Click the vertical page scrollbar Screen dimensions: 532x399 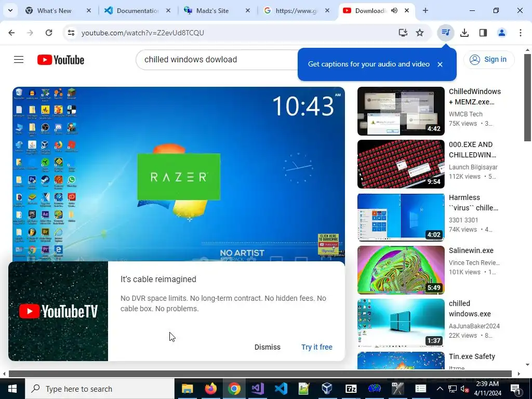(x=527, y=98)
